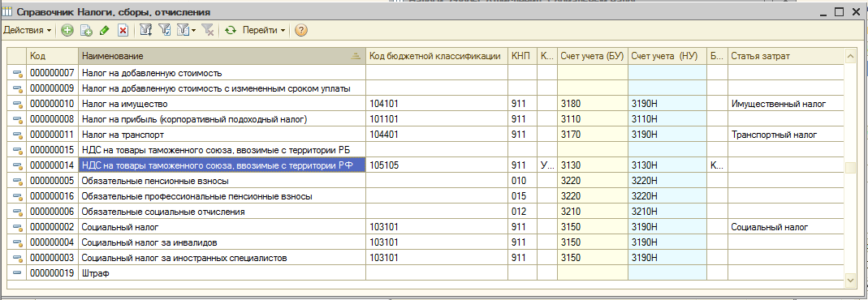Click the Add by copying icon
Image resolution: width=868 pixels, height=300 pixels.
86,31
